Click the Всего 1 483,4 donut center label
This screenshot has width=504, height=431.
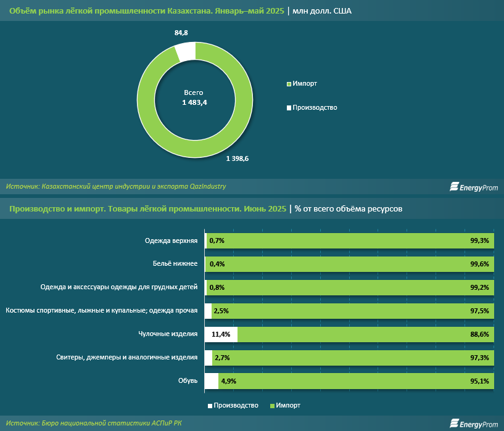click(x=194, y=97)
